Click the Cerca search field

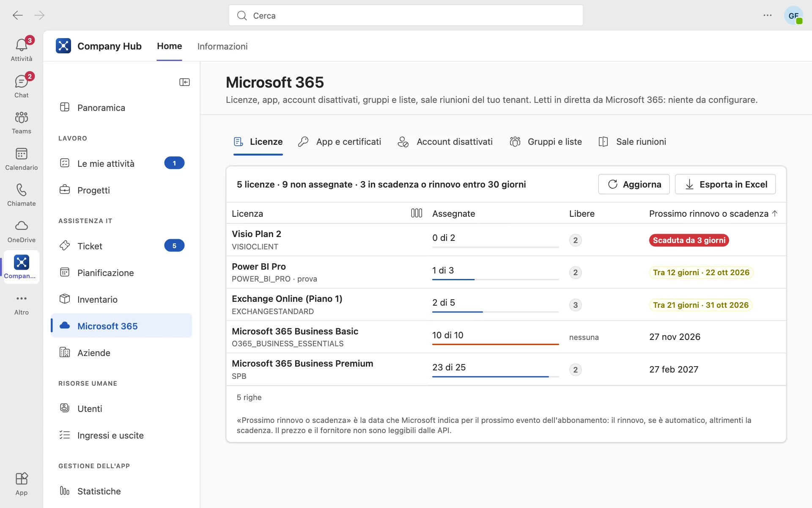406,15
